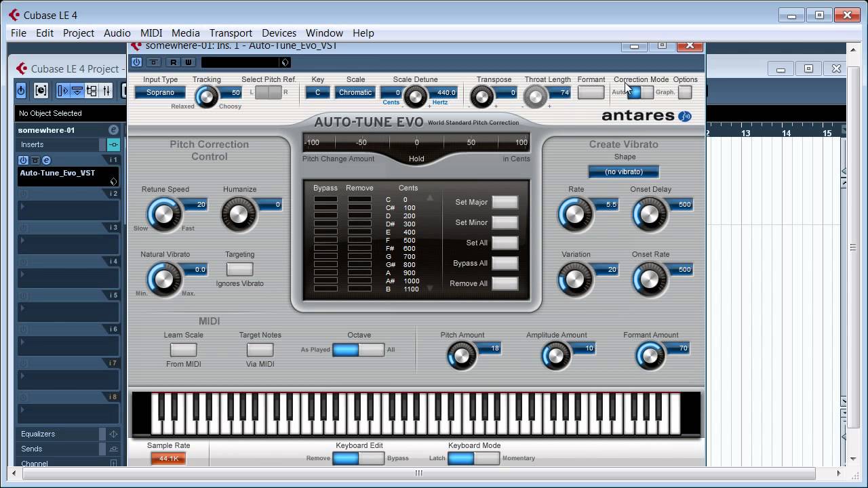Click Inserts bypass state icon in inspector
Viewport: 868px width, 488px height.
(113, 144)
